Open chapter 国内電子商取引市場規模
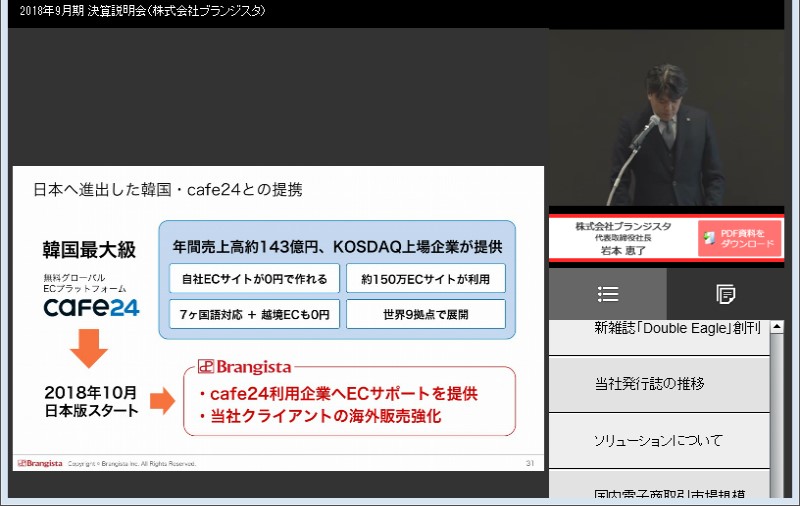 coord(659,485)
